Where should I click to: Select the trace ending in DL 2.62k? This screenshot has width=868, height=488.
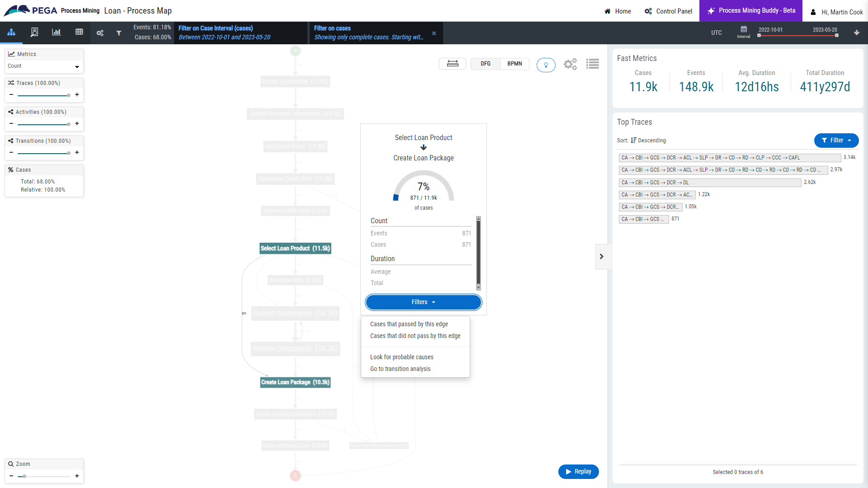(x=710, y=183)
